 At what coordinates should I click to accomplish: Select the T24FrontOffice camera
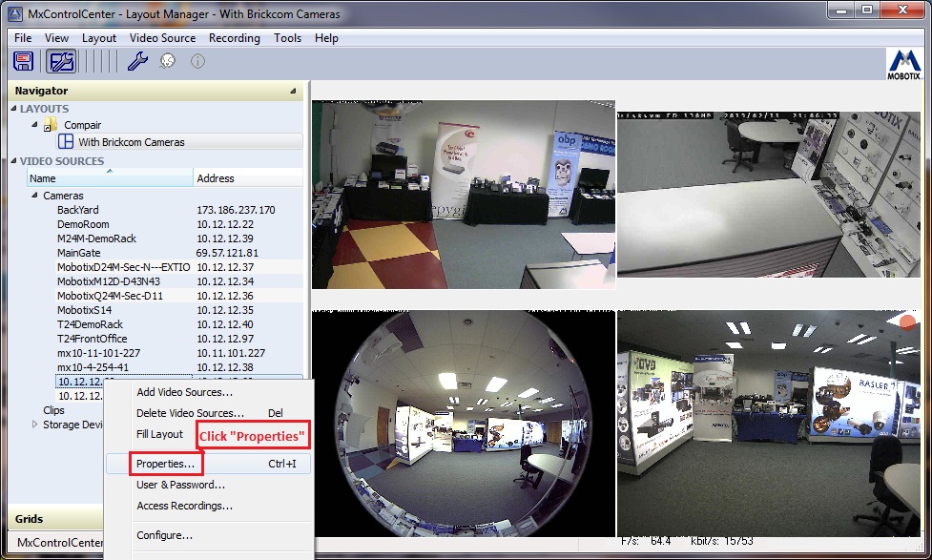point(93,339)
